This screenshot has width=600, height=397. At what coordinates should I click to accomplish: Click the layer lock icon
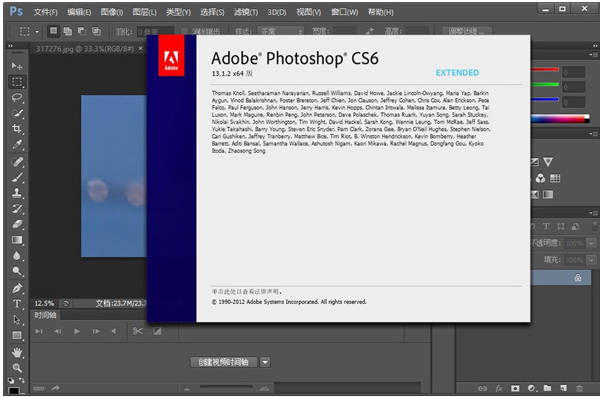coord(578,278)
